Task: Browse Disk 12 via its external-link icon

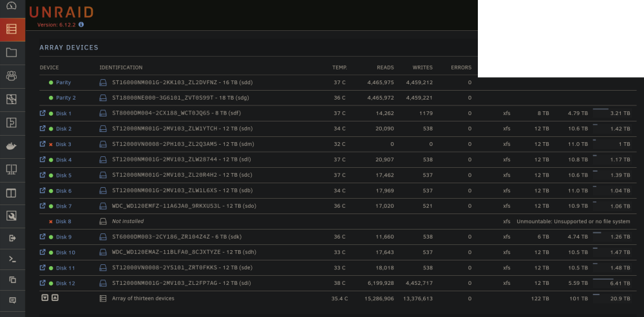Action: (x=43, y=283)
